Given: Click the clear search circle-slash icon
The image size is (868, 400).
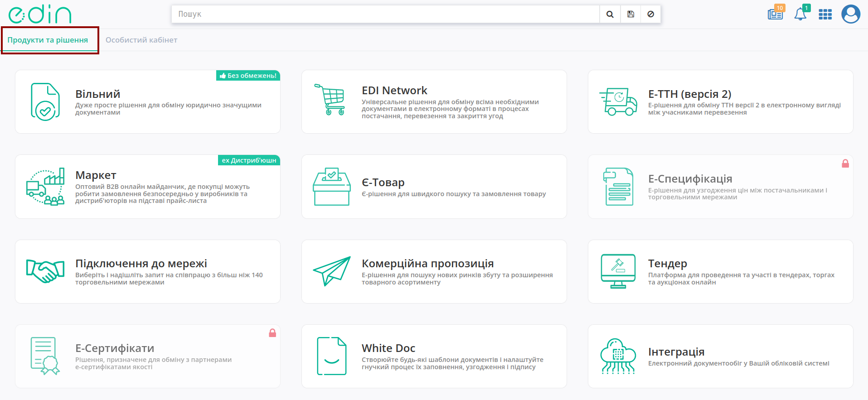Looking at the screenshot, I should 650,14.
